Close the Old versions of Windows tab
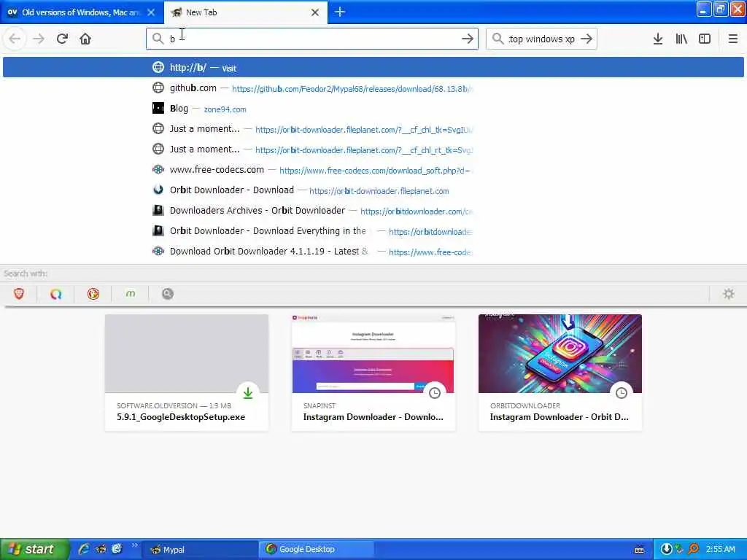This screenshot has height=560, width=747. [151, 12]
